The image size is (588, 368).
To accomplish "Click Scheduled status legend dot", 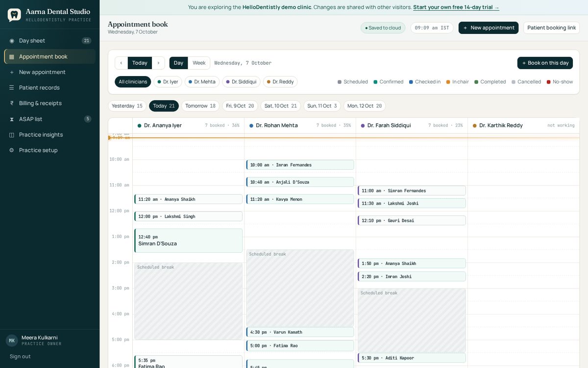I will [x=340, y=82].
